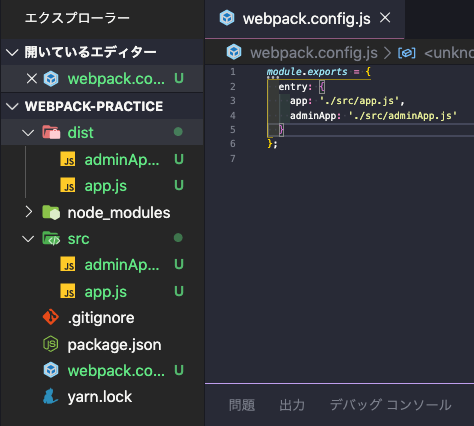Open the .gitignore file
474x426 pixels.
[x=101, y=318]
